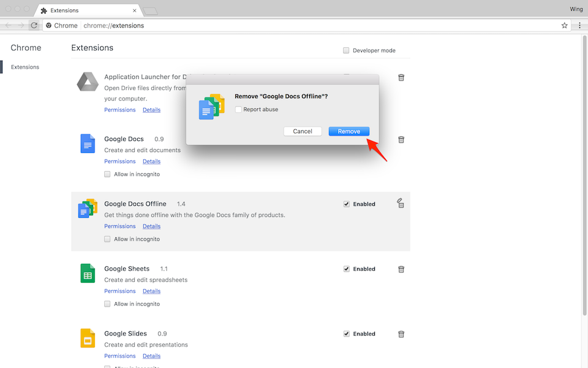588x368 pixels.
Task: Open Permissions for Google Slides
Action: [x=119, y=356]
